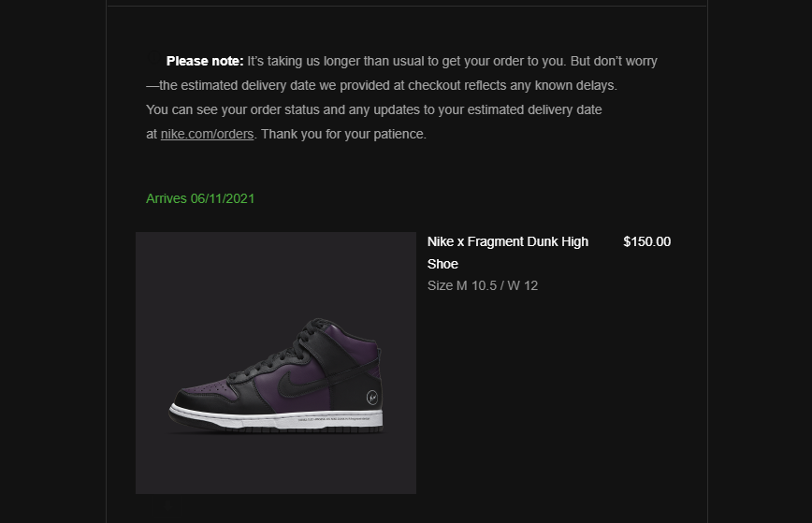Click the faint info icon beside Please note
The height and width of the screenshot is (523, 812).
(x=153, y=58)
